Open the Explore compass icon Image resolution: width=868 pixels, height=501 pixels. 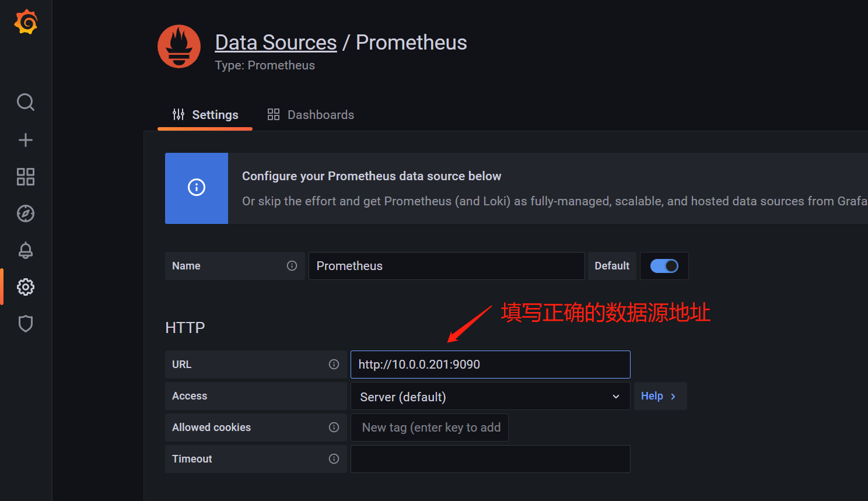point(26,213)
